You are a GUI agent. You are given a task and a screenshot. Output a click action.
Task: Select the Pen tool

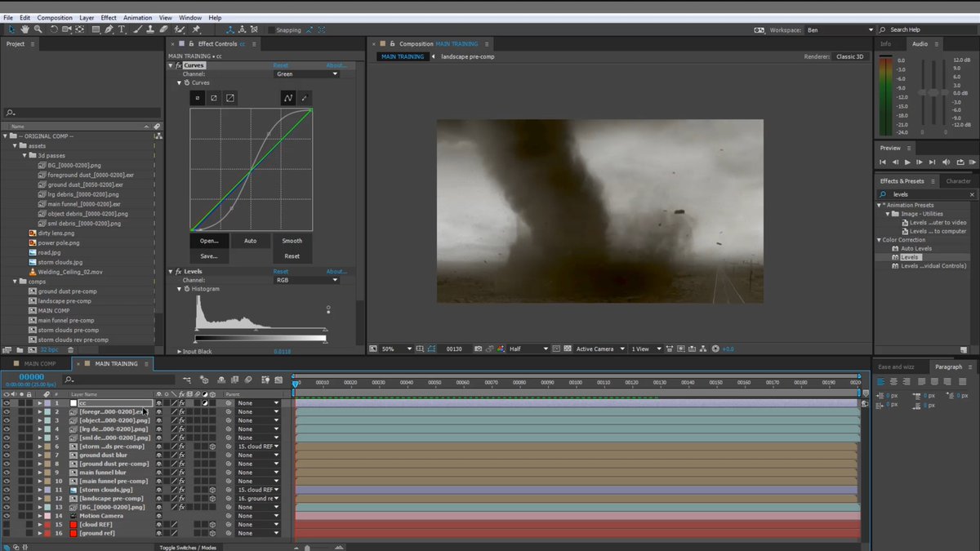click(x=109, y=29)
